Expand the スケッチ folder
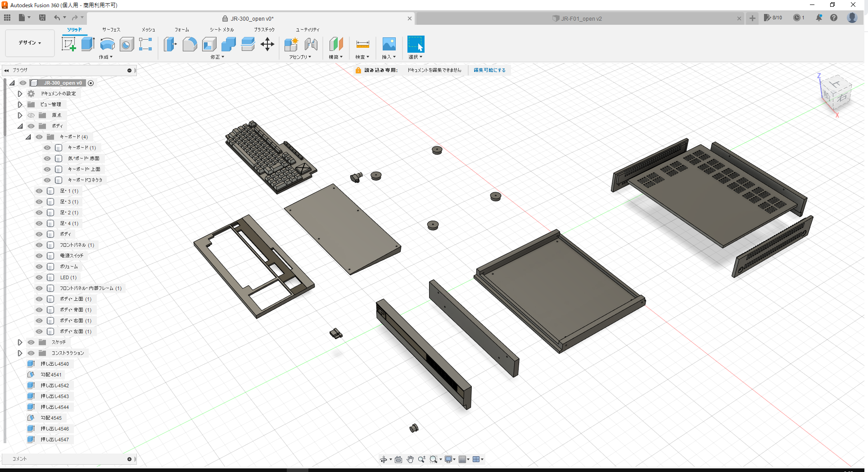868x472 pixels. pyautogui.click(x=20, y=342)
